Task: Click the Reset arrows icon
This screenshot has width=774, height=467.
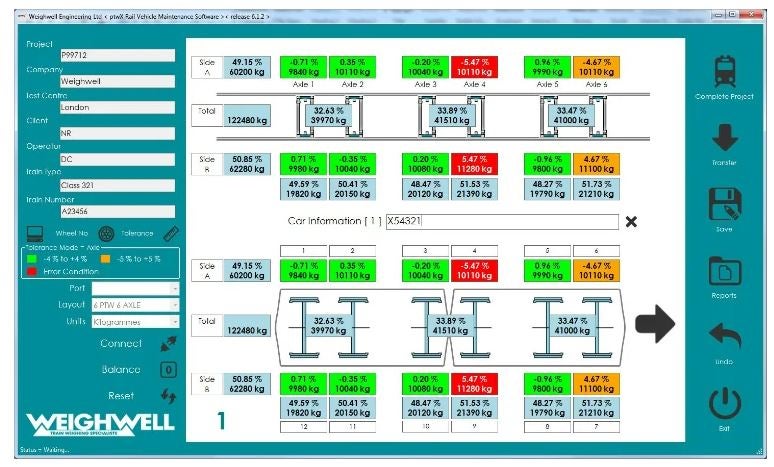Action: (169, 395)
